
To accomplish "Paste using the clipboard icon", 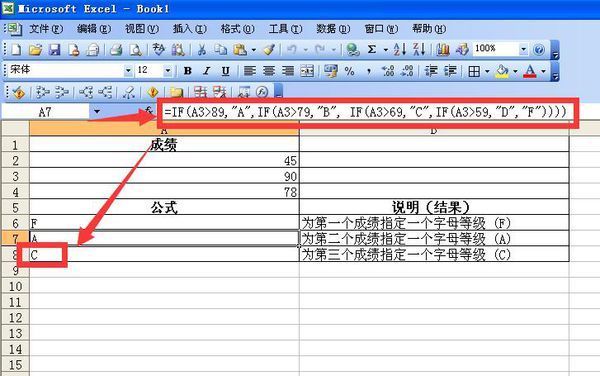I will point(240,50).
